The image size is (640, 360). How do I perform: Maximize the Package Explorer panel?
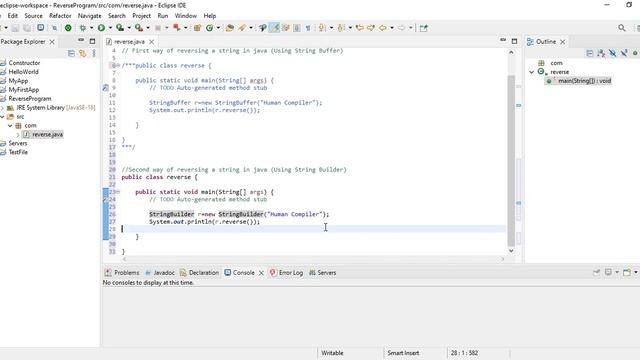(92, 41)
